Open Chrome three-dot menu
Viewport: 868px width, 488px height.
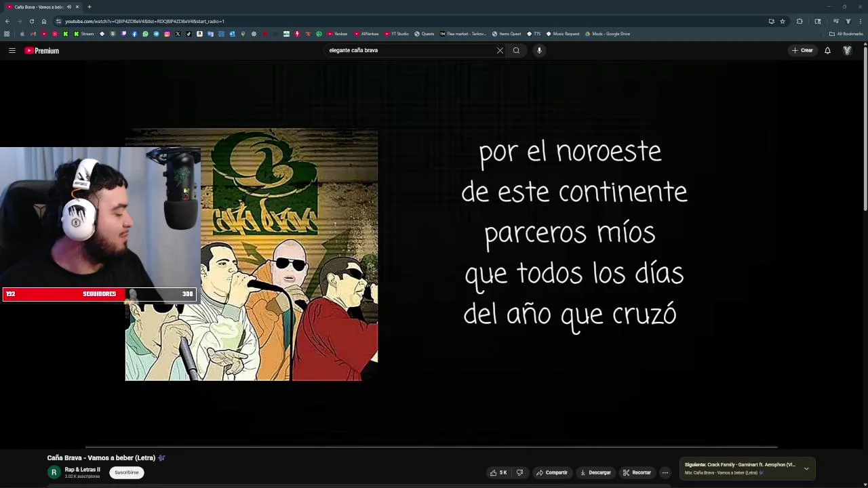(x=861, y=21)
